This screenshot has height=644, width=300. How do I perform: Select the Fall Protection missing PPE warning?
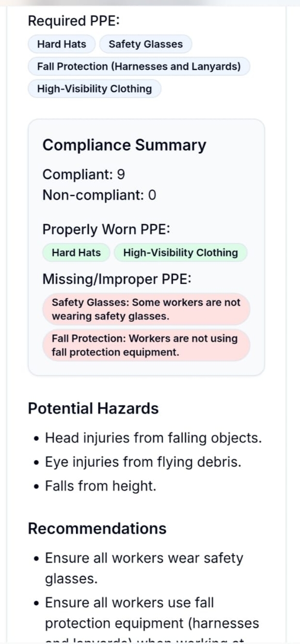(146, 345)
